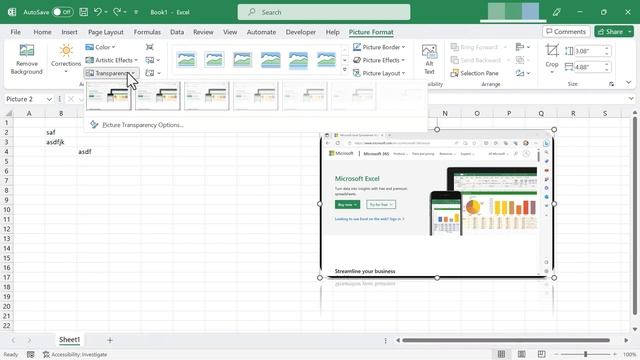
Task: Click the Undo icon
Action: tap(98, 12)
